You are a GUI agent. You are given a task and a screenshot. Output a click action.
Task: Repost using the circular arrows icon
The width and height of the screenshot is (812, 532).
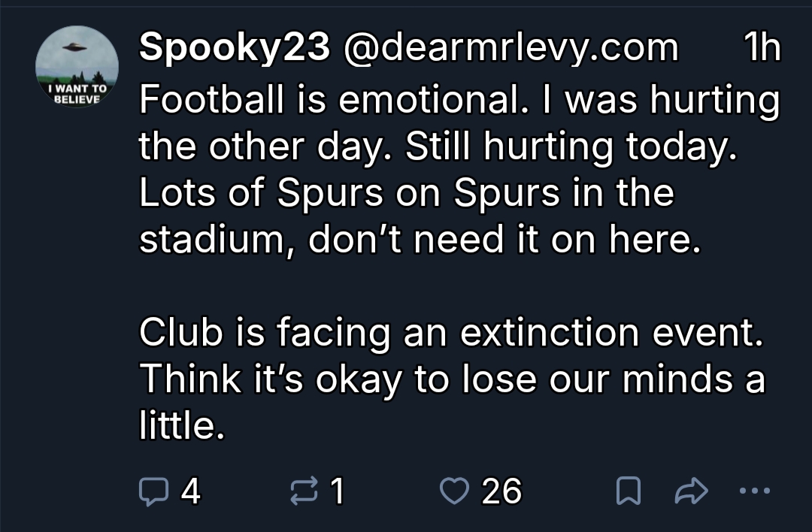(304, 491)
